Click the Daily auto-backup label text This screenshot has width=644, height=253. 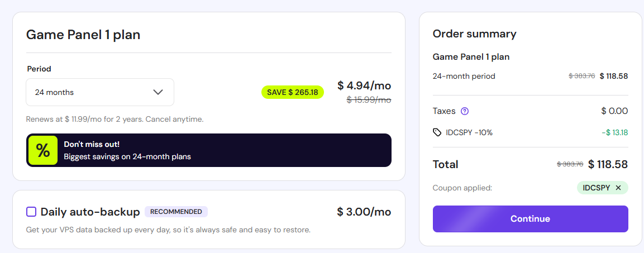90,212
